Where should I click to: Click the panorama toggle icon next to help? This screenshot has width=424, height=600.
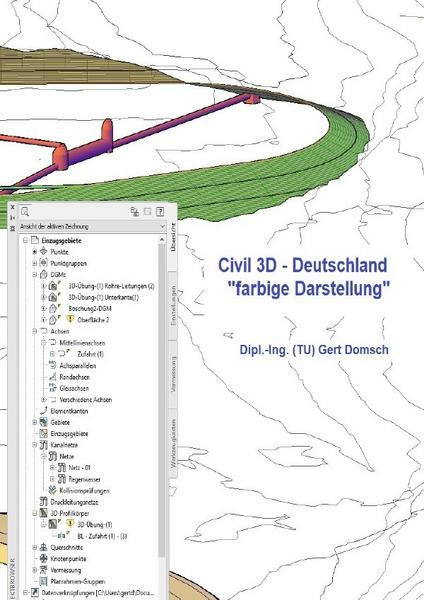tap(147, 211)
